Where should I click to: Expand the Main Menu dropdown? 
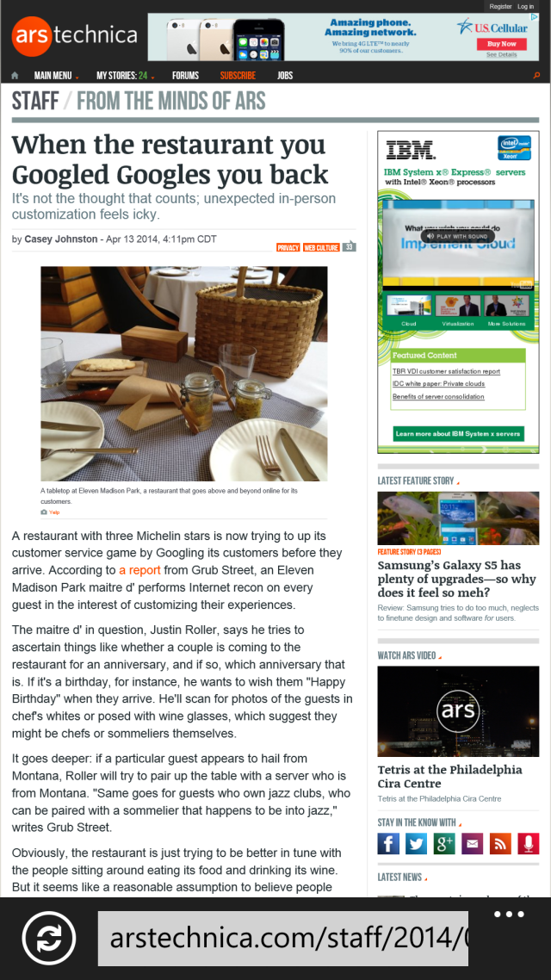click(56, 76)
